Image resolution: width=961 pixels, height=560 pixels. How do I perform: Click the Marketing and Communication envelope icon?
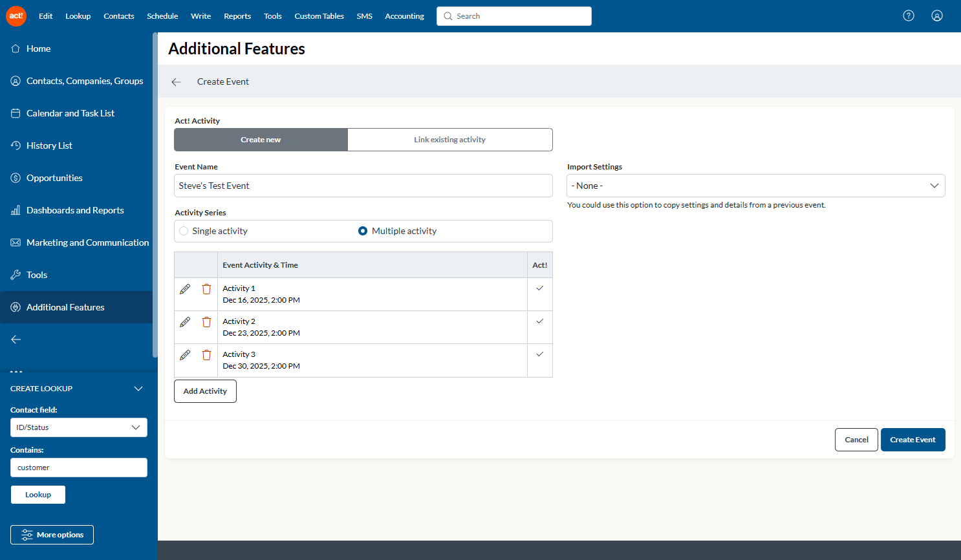16,242
